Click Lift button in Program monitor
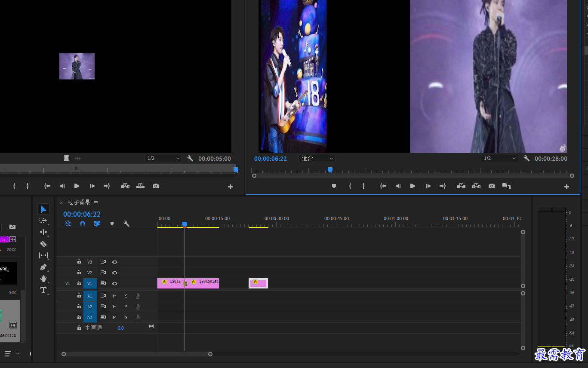The width and height of the screenshot is (588, 368). coord(461,186)
